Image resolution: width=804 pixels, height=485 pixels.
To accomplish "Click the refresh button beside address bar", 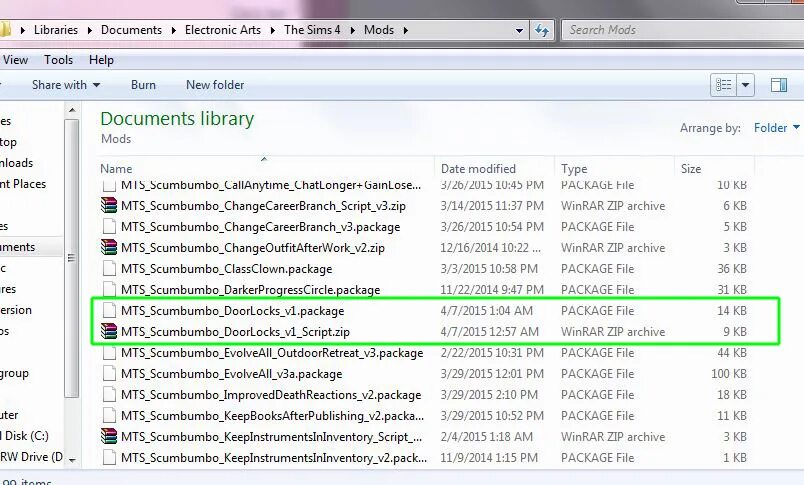I will coord(542,30).
